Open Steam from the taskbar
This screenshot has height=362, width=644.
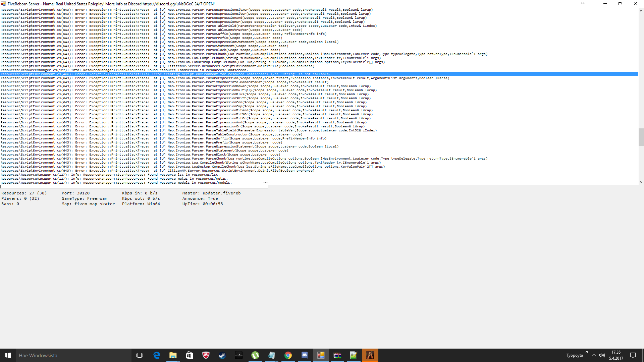click(x=222, y=355)
